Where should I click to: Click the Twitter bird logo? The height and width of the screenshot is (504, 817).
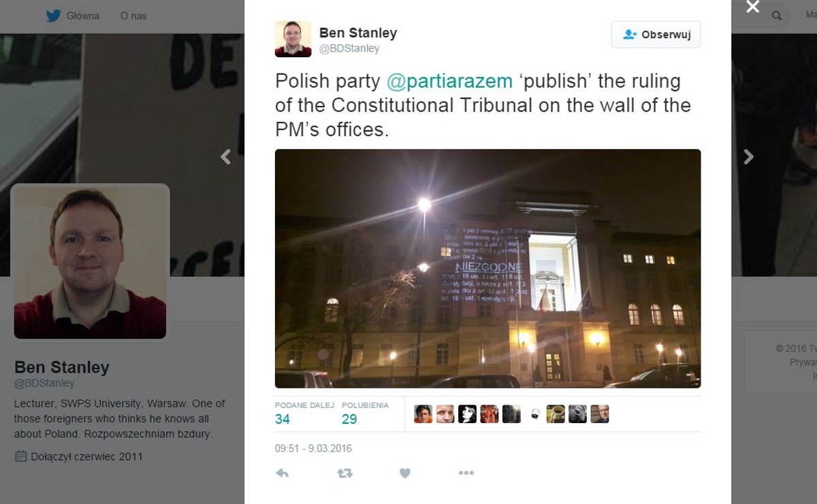point(54,16)
